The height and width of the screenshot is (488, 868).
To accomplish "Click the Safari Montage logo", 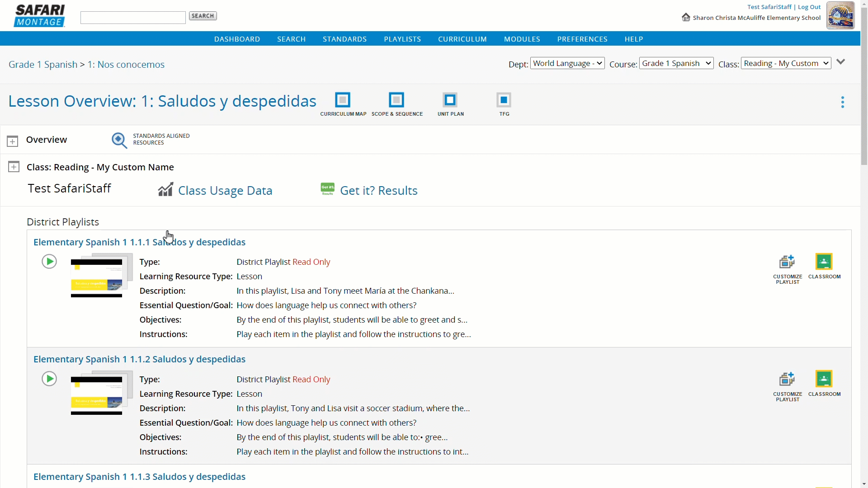I will pos(40,16).
